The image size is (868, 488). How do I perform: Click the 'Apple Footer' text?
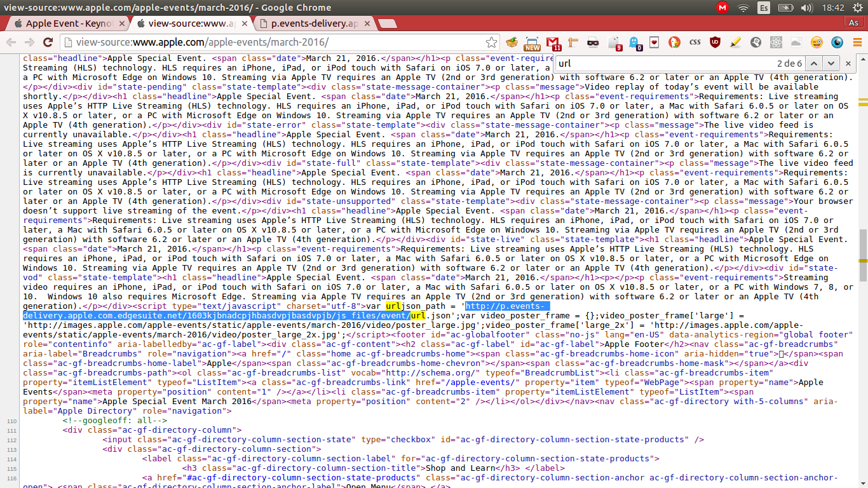pyautogui.click(x=634, y=344)
